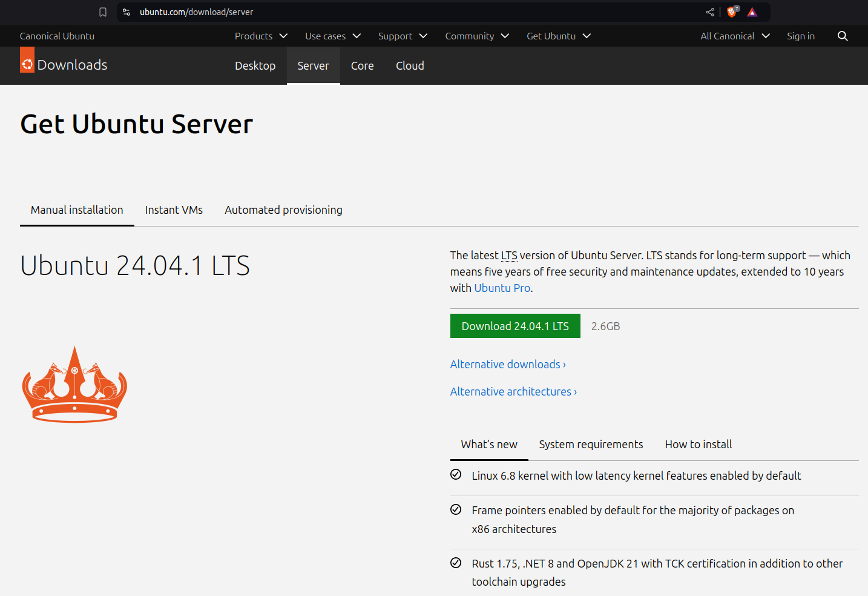This screenshot has width=868, height=596.
Task: Open the How to install tab
Action: point(699,445)
